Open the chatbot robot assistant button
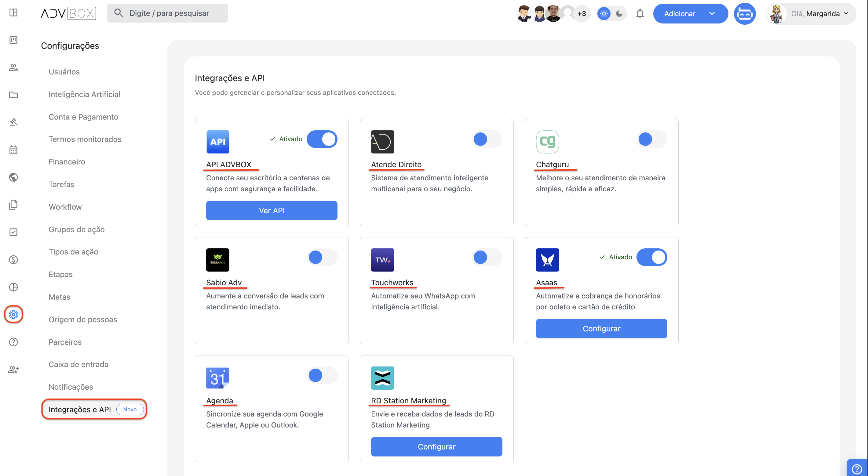Screen dimensions: 868x476 (x=745, y=13)
